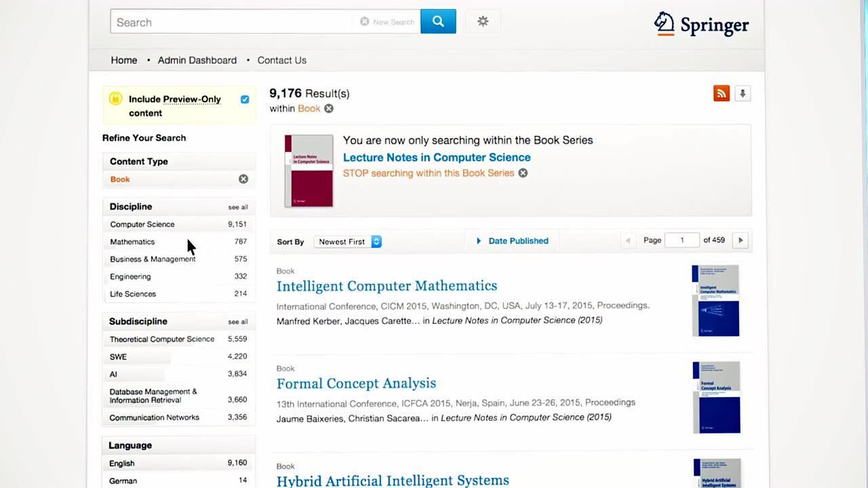This screenshot has width=868, height=488.
Task: Expand Discipline list with see all
Action: point(238,207)
